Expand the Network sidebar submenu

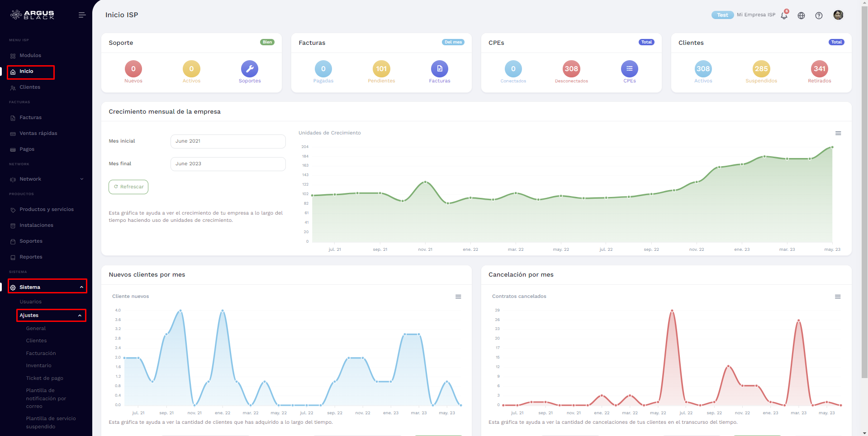(46, 179)
